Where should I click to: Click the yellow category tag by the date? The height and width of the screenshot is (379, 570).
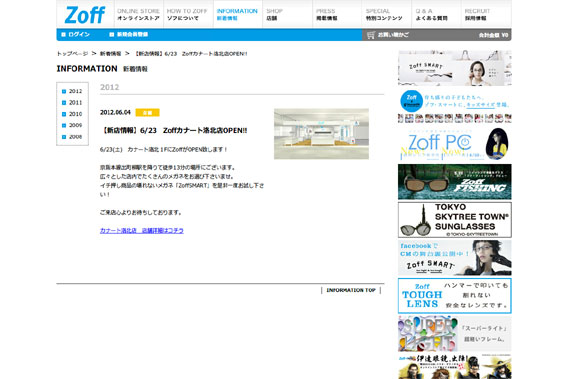coord(147,113)
